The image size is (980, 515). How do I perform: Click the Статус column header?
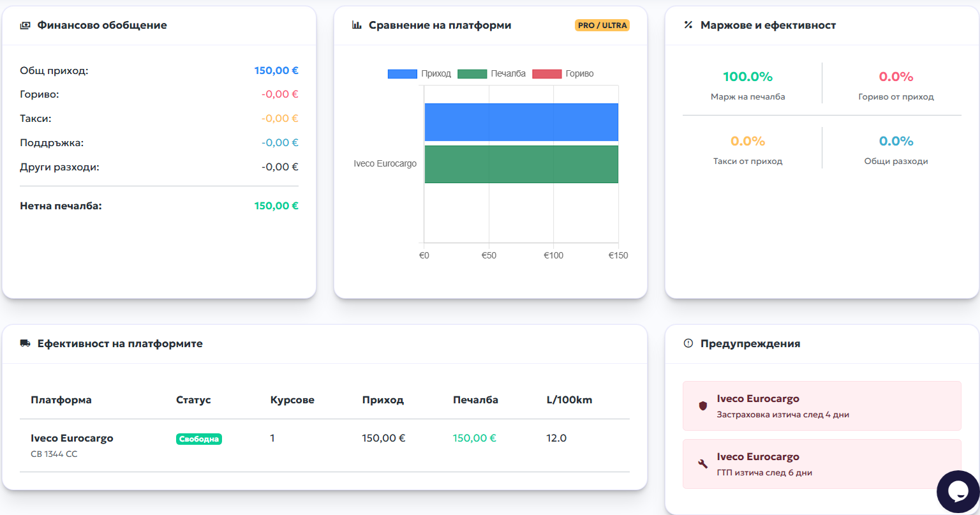pos(193,400)
